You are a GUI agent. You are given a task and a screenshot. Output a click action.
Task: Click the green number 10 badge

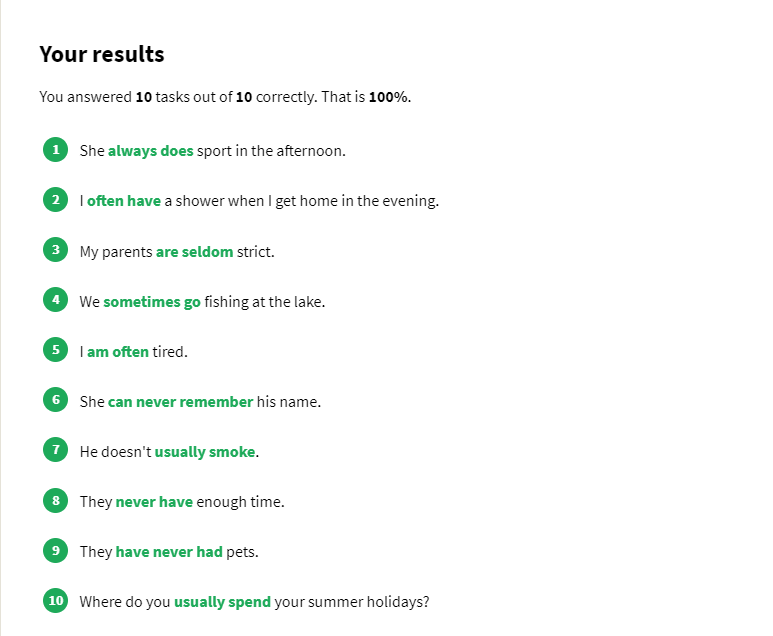click(x=56, y=601)
